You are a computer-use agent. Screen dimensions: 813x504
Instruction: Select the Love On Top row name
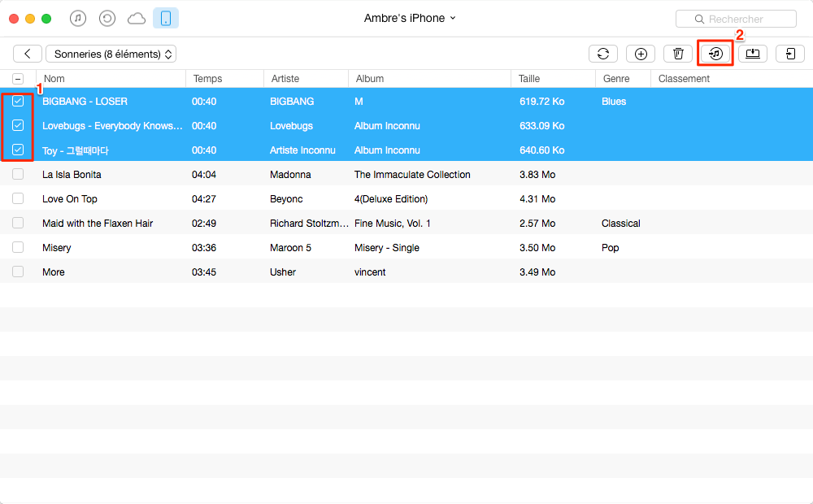[70, 199]
